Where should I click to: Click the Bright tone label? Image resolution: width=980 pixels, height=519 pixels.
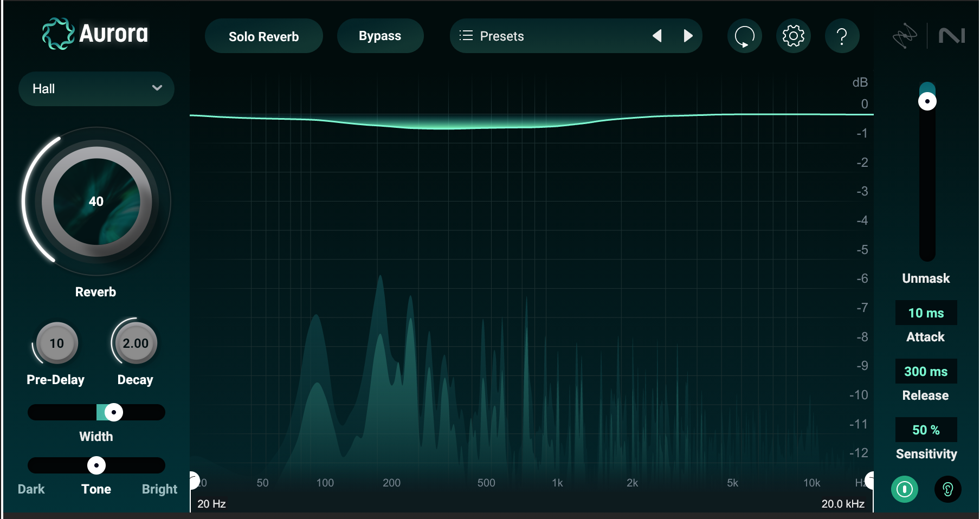159,489
